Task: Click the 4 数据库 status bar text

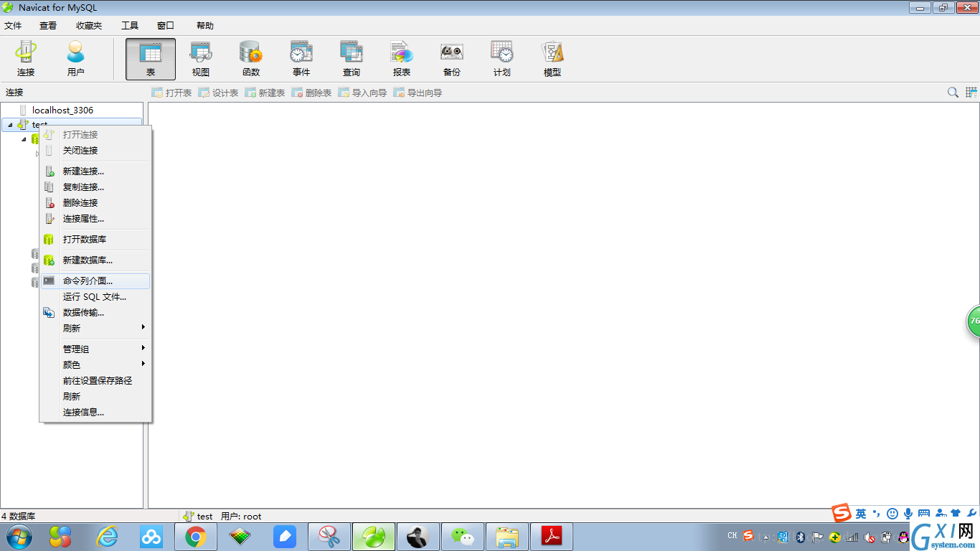Action: click(18, 516)
